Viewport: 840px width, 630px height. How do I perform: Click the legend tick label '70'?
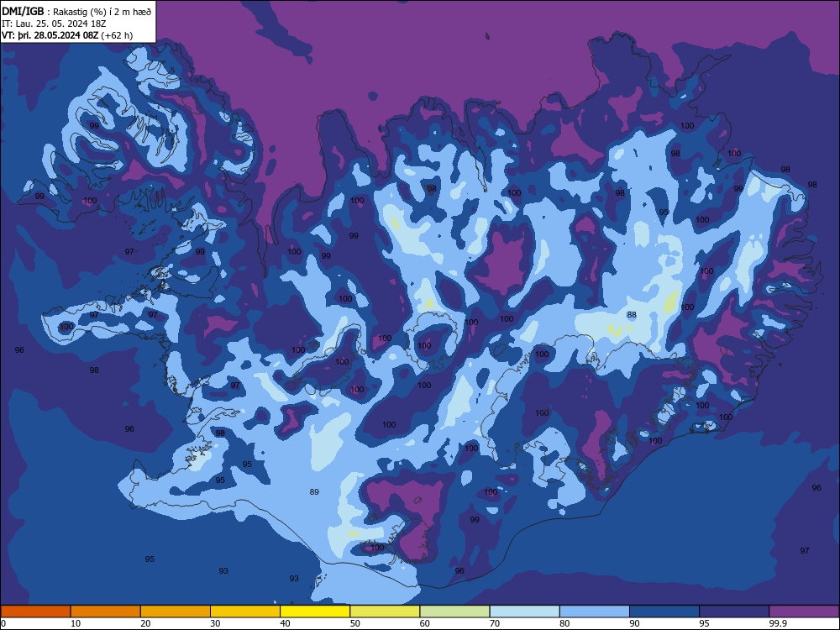pos(495,623)
